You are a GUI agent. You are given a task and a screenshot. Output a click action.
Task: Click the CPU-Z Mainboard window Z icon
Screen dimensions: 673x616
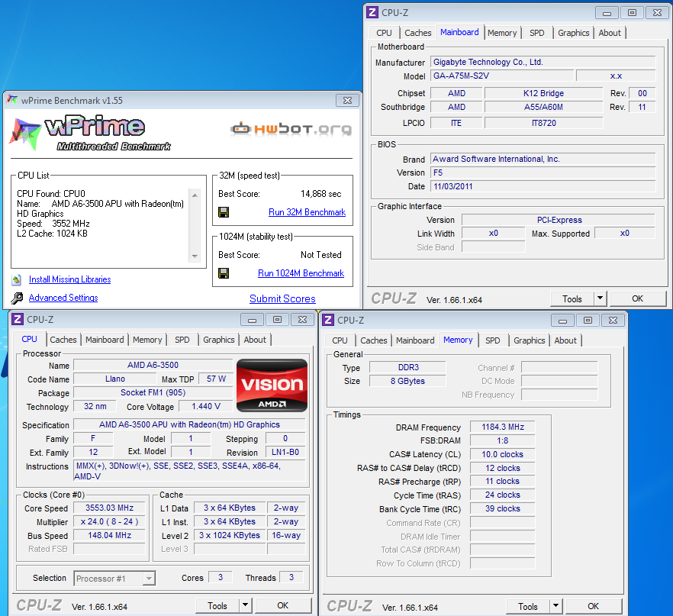(x=372, y=12)
